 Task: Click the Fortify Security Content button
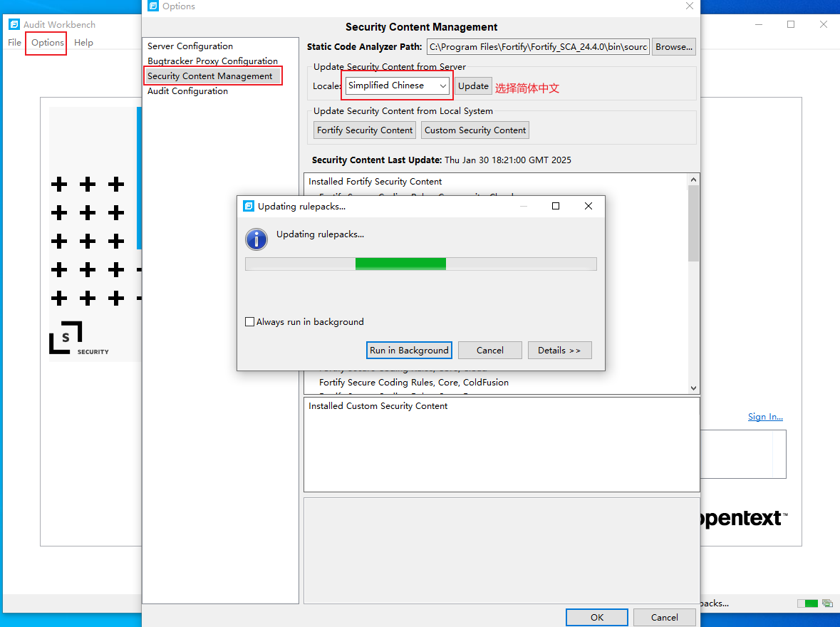point(365,130)
